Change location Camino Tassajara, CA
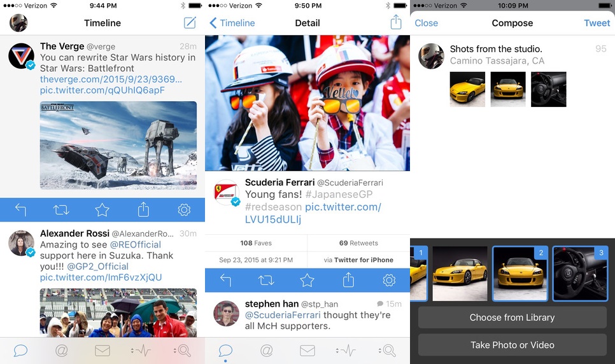Image resolution: width=615 pixels, height=364 pixels. 497,61
